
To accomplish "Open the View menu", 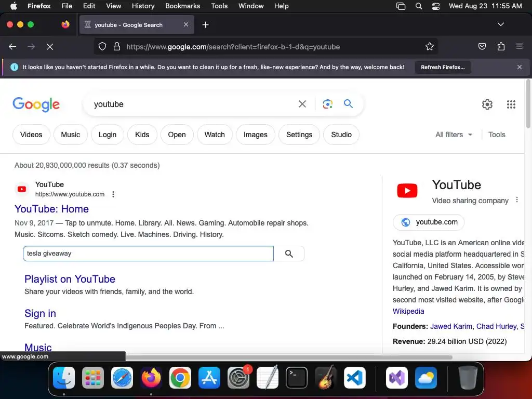I will coord(113,6).
